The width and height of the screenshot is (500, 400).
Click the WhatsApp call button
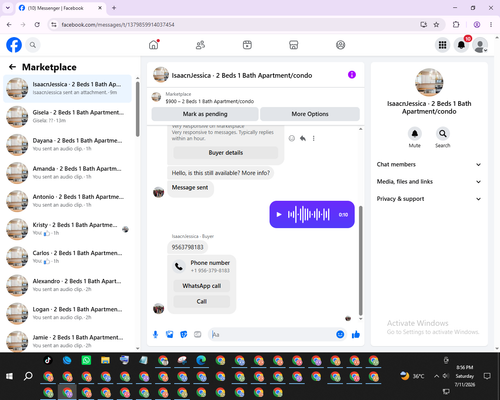[x=202, y=286]
